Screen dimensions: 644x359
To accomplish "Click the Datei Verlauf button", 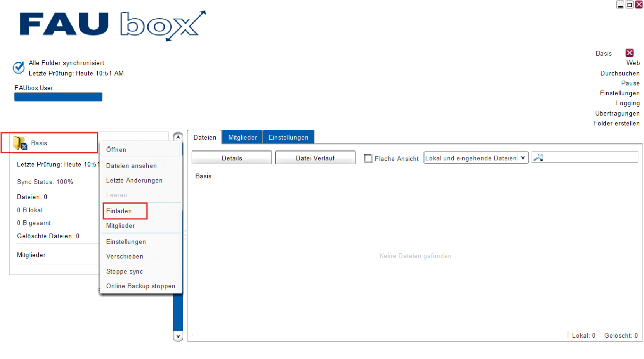I will coord(315,158).
